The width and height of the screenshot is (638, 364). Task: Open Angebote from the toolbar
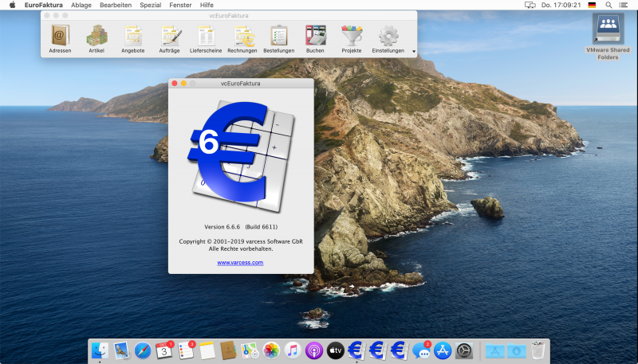(x=132, y=39)
